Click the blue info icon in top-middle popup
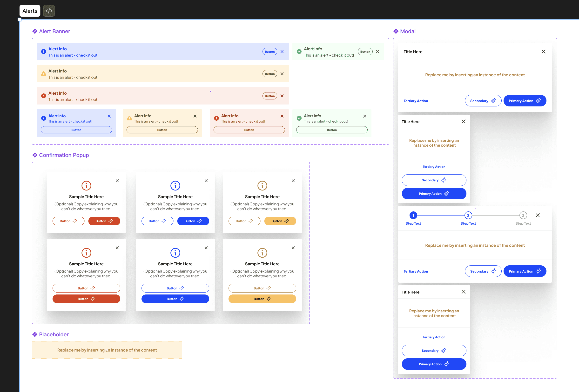The width and height of the screenshot is (579, 392). coord(175,185)
